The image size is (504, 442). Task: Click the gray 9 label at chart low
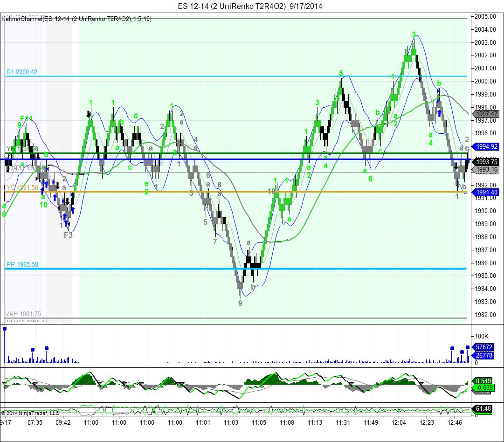[240, 303]
